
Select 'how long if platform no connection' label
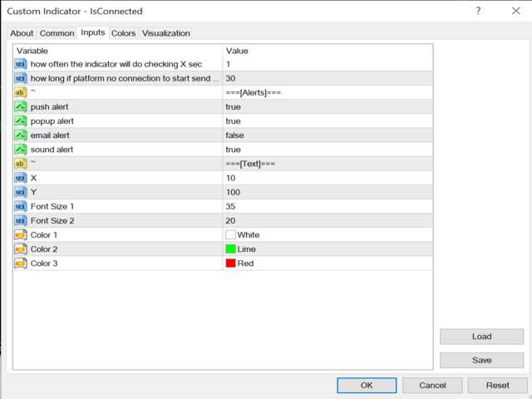(x=125, y=78)
